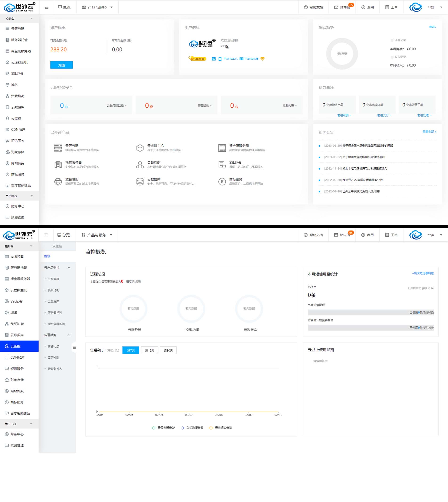The image size is (448, 502).
Task: Click the 已绑定邮箱 envelope icon
Action: pyautogui.click(x=241, y=59)
